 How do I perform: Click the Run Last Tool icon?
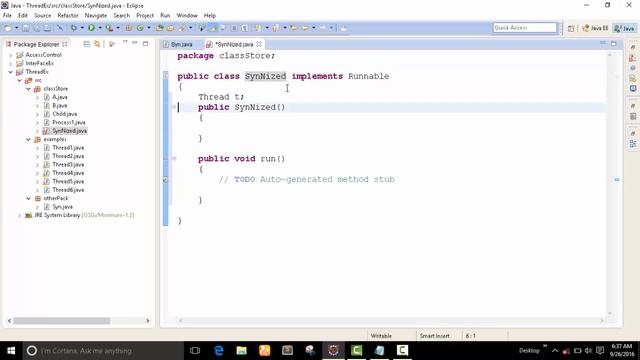[x=109, y=28]
